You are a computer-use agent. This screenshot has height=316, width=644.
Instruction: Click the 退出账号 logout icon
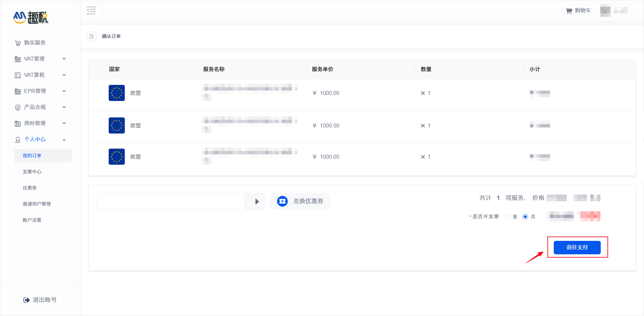26,300
